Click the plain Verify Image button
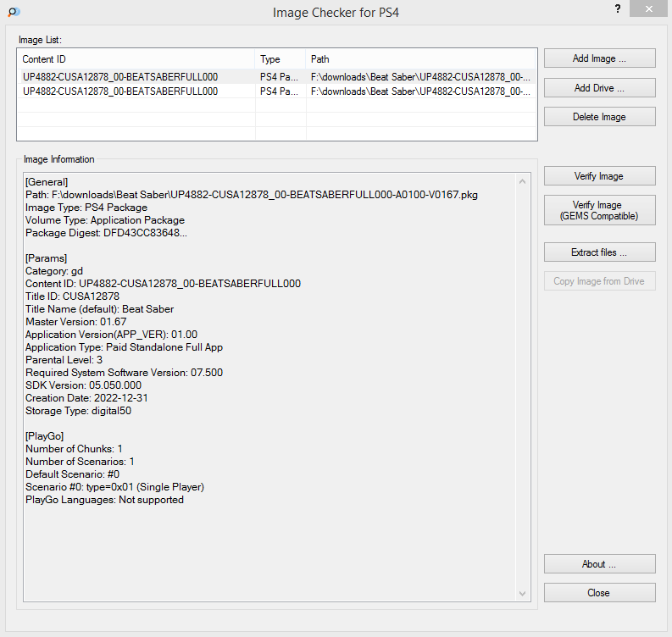Image resolution: width=672 pixels, height=637 pixels. click(600, 176)
